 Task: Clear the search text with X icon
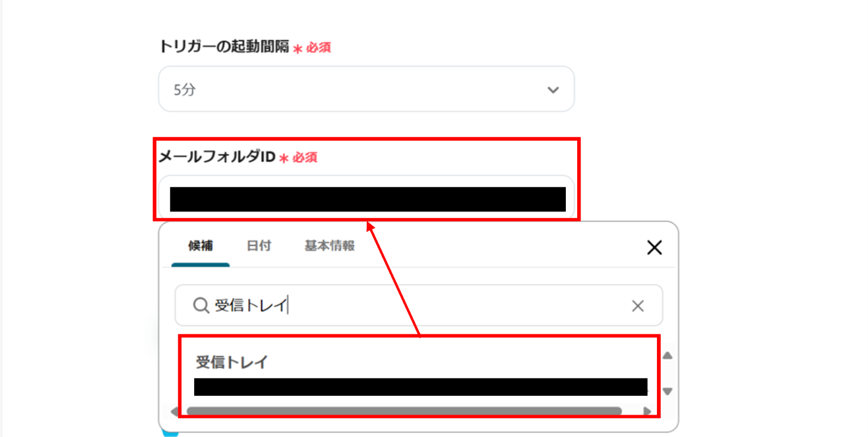coord(637,306)
